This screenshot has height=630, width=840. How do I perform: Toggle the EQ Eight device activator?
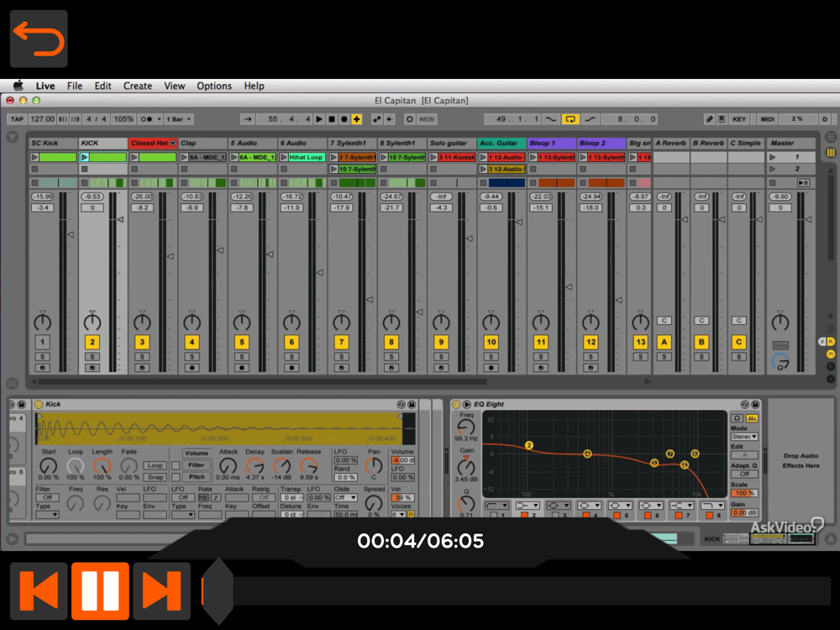(456, 405)
